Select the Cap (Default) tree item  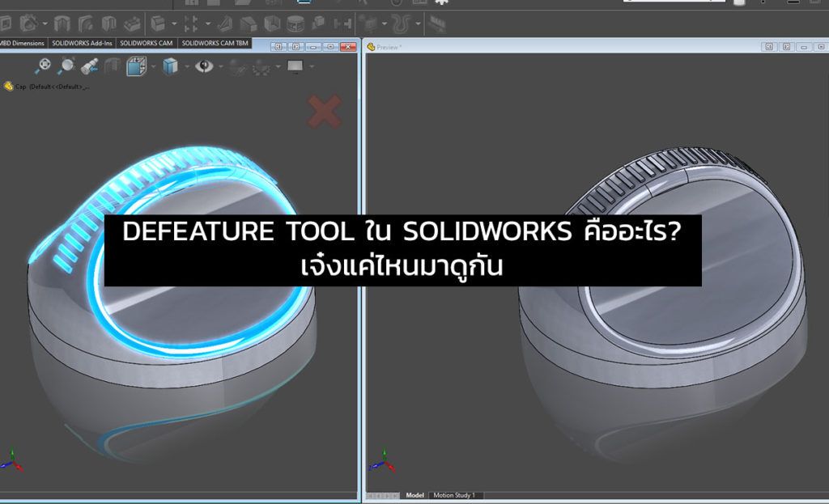tap(53, 87)
